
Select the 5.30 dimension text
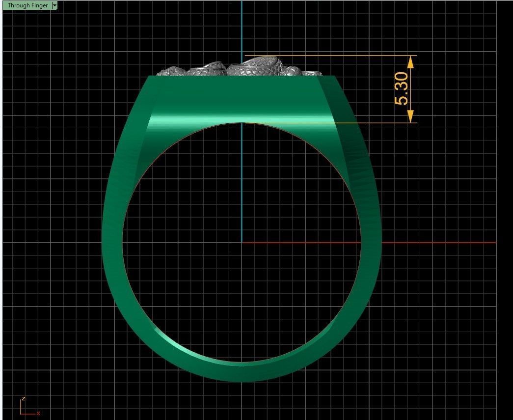402,89
